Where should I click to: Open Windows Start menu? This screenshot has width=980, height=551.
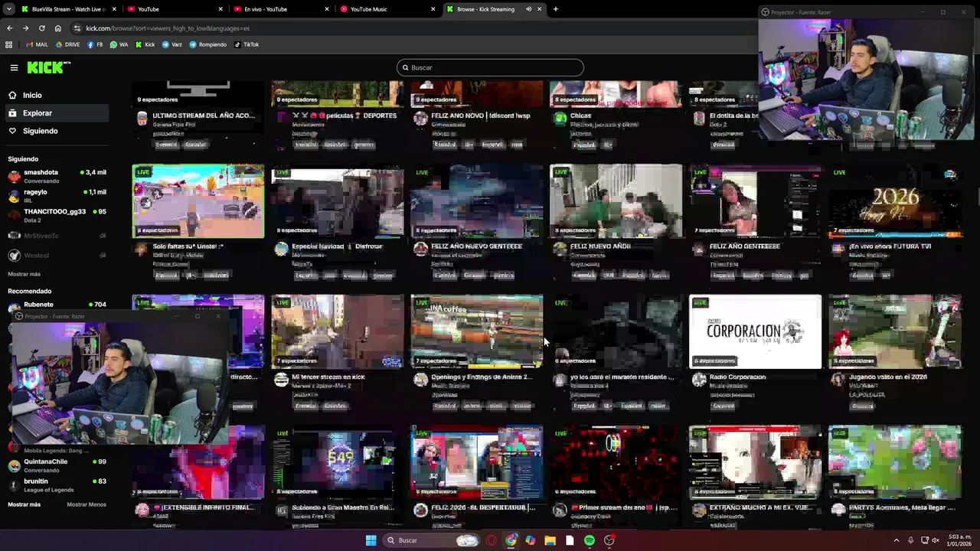coord(371,540)
